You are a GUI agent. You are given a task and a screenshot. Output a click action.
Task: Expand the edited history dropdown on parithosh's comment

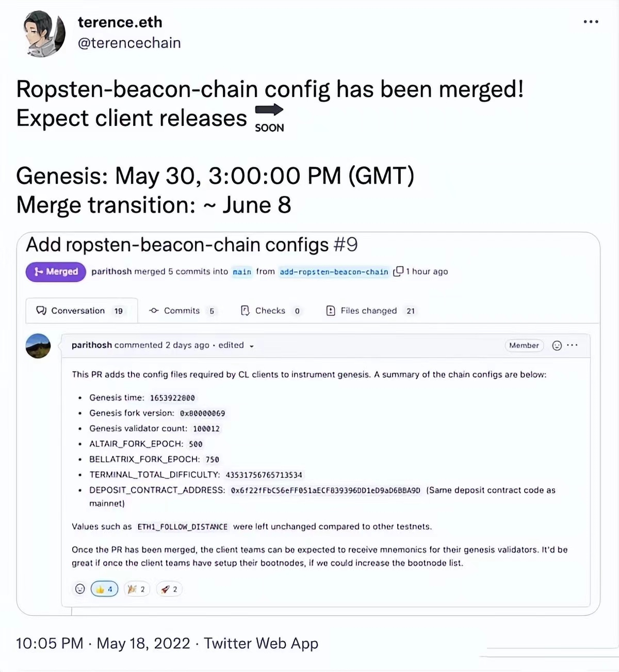[252, 345]
